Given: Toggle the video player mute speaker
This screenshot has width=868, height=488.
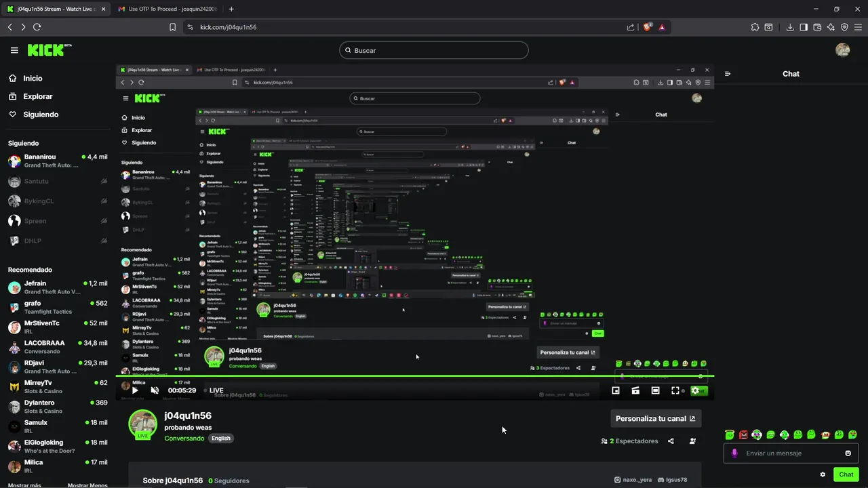Looking at the screenshot, I should click(x=155, y=390).
